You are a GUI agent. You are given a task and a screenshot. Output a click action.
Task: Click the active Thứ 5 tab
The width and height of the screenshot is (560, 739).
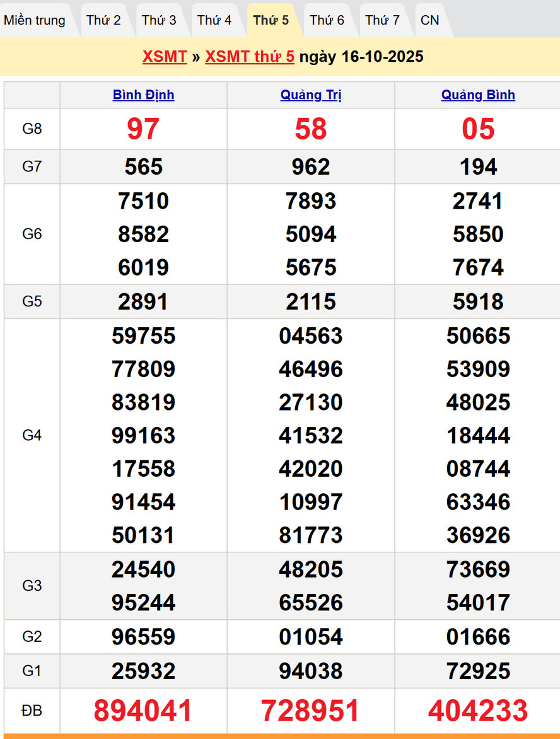(271, 20)
